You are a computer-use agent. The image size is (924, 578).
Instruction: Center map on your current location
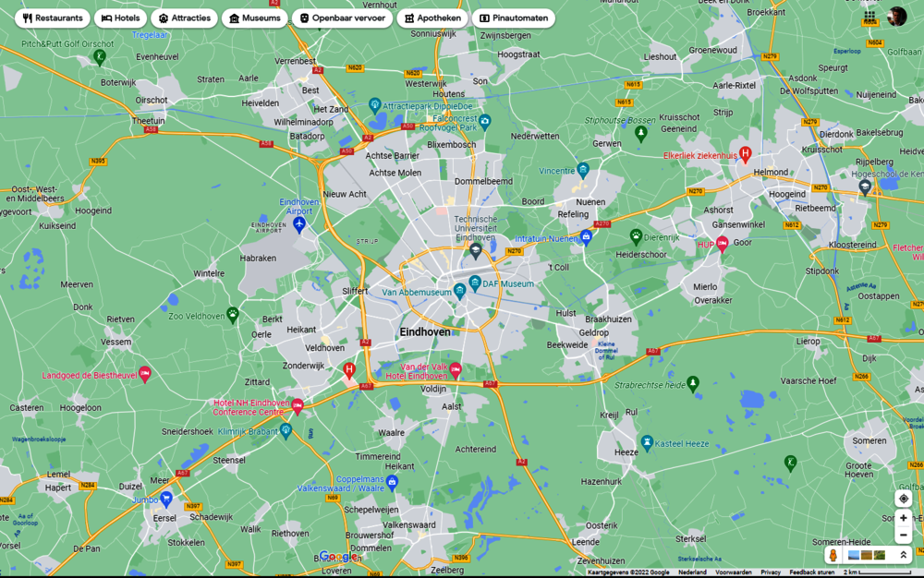(903, 499)
